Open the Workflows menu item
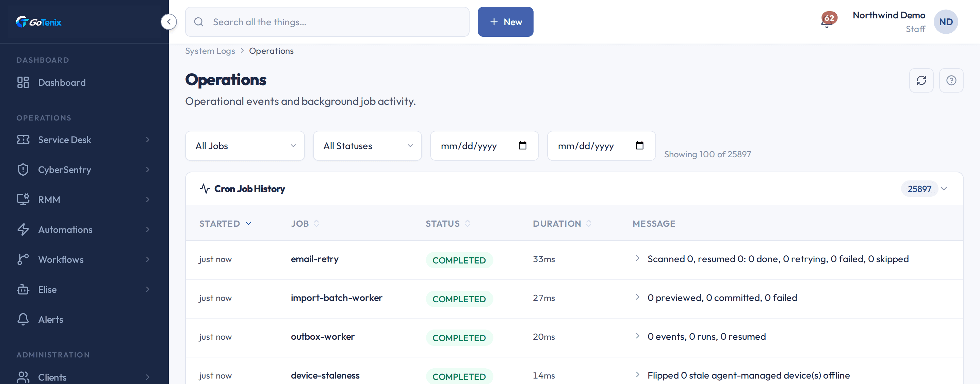980x384 pixels. tap(84, 259)
